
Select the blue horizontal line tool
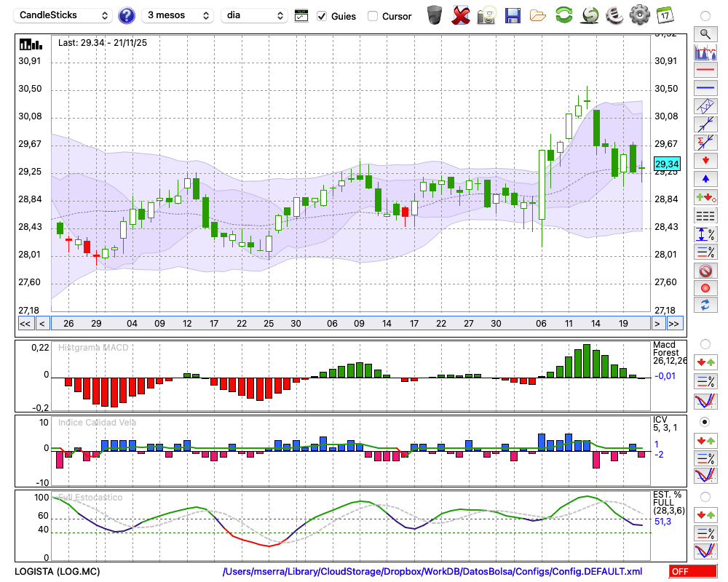click(x=705, y=88)
